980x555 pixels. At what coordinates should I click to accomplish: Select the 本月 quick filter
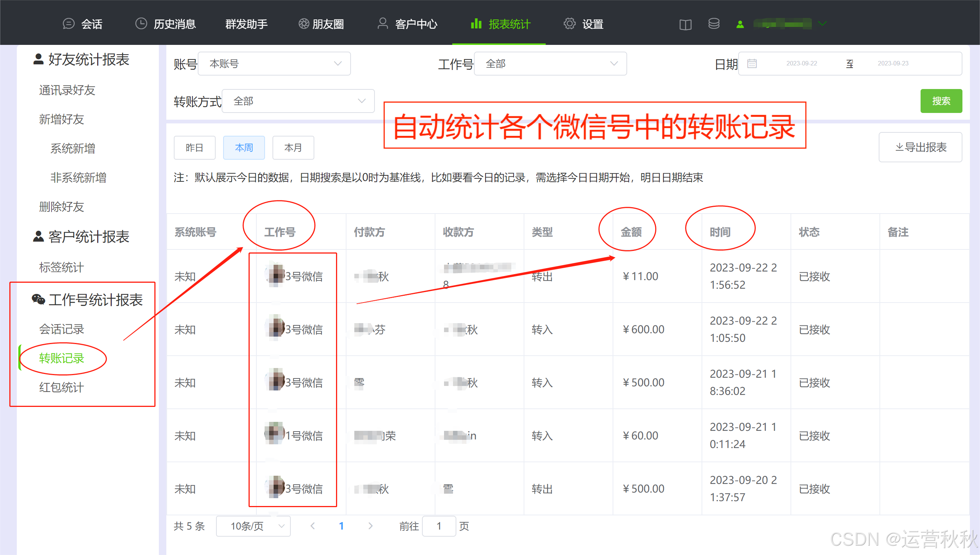[x=293, y=147]
